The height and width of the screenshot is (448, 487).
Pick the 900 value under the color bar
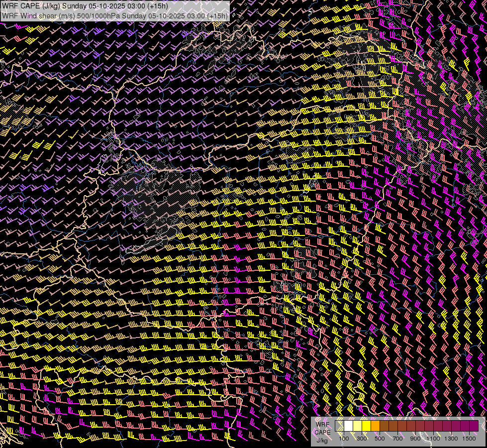[x=415, y=439]
